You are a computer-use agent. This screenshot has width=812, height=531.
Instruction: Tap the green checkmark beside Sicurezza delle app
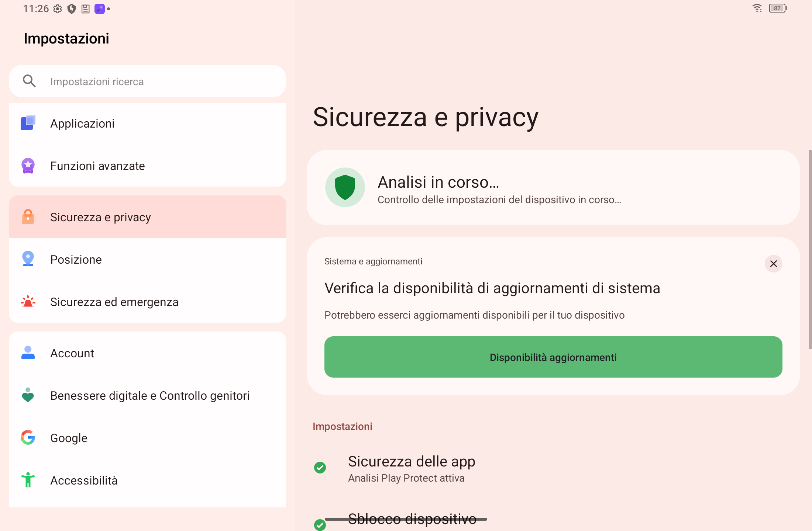[x=320, y=468]
